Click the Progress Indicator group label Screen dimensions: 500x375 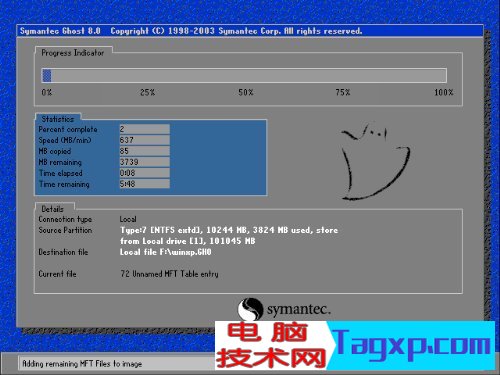(x=72, y=53)
